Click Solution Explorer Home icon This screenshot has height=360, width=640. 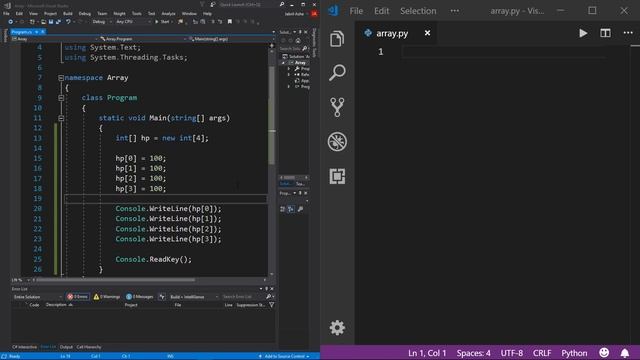[298, 40]
